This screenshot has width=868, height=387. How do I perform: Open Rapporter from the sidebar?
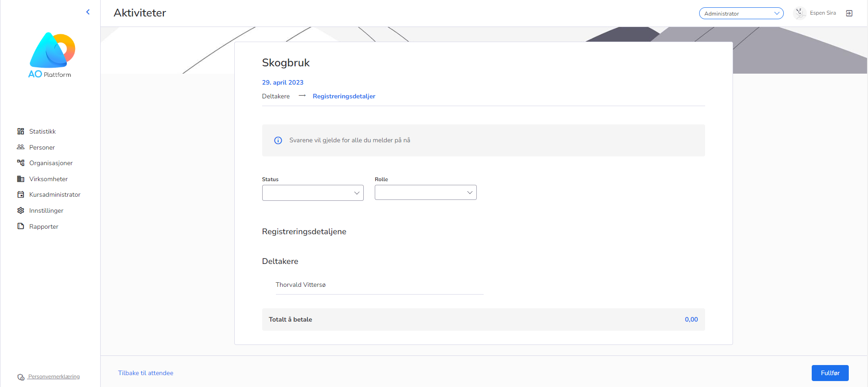[x=44, y=226]
